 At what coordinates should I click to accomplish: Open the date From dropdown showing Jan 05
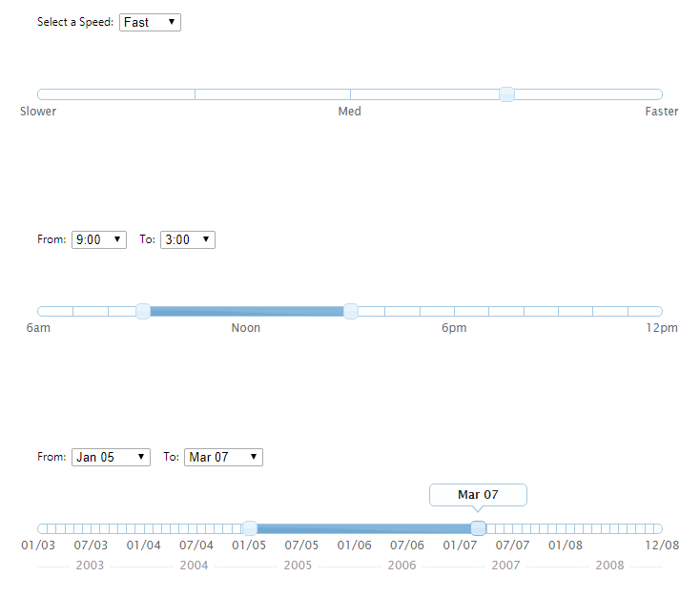[111, 457]
